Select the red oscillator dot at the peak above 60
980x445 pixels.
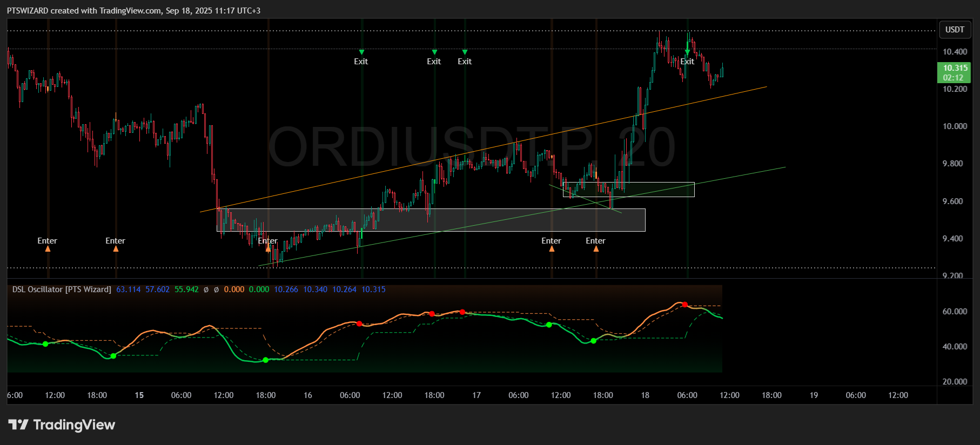coord(685,305)
